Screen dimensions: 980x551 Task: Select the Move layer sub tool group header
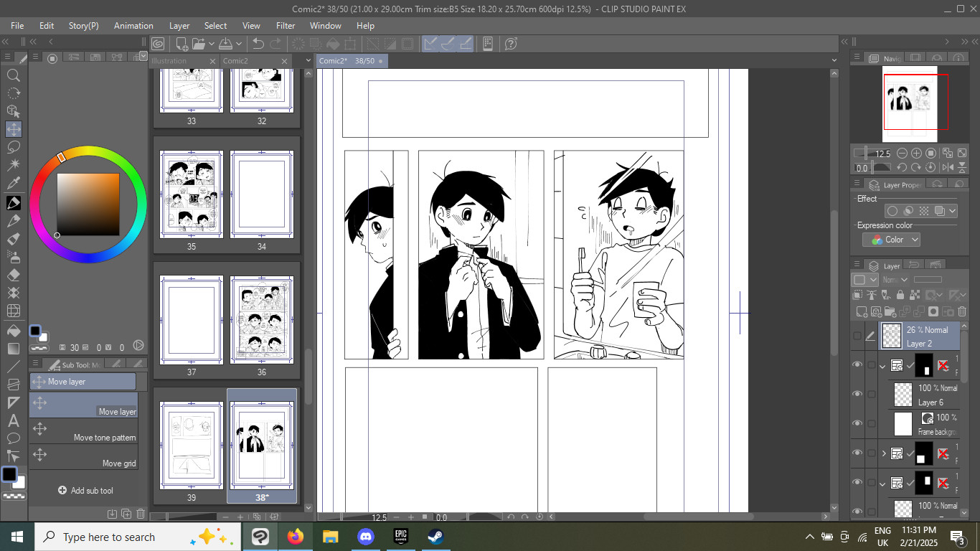[x=83, y=382]
